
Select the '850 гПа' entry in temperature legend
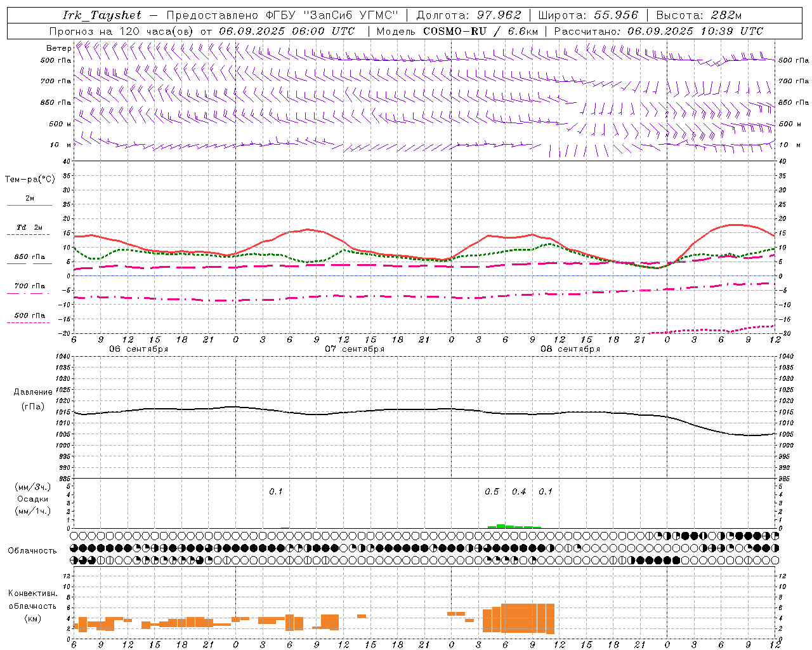(29, 257)
